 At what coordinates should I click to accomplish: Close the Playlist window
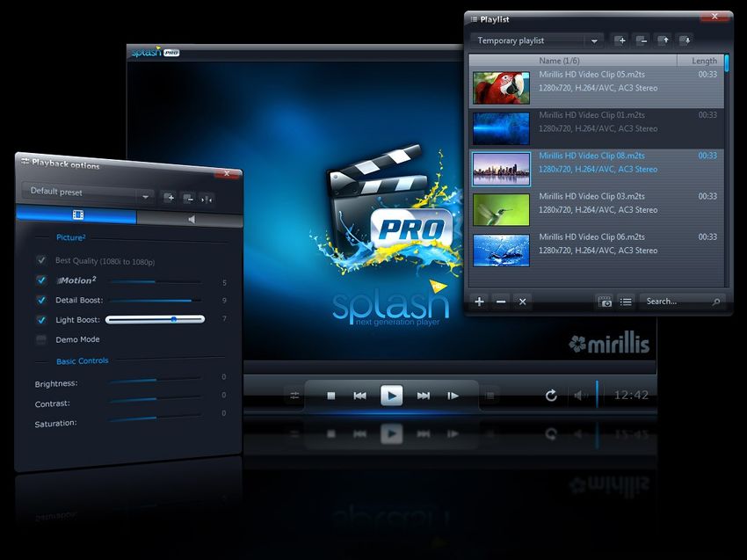pos(714,17)
